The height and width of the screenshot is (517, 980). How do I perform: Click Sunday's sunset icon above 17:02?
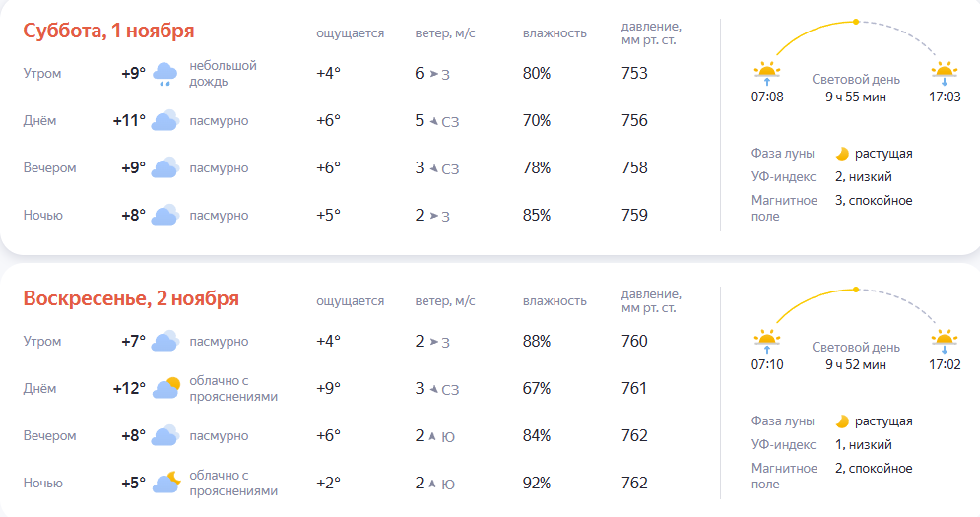point(945,342)
